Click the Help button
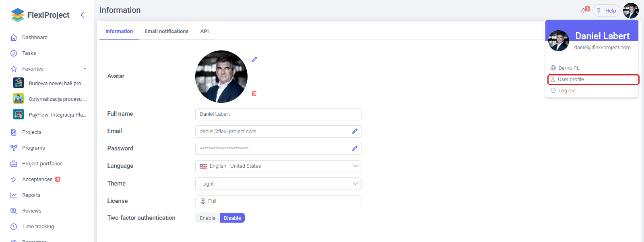The height and width of the screenshot is (242, 644). [607, 11]
